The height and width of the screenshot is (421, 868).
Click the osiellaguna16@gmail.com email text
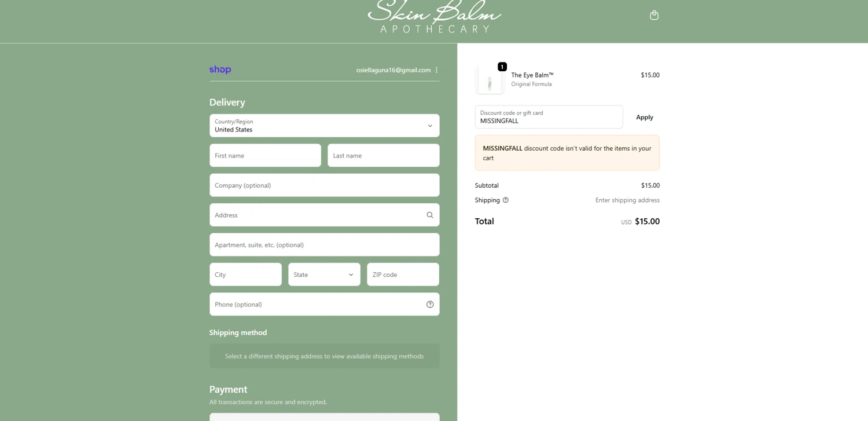point(393,70)
